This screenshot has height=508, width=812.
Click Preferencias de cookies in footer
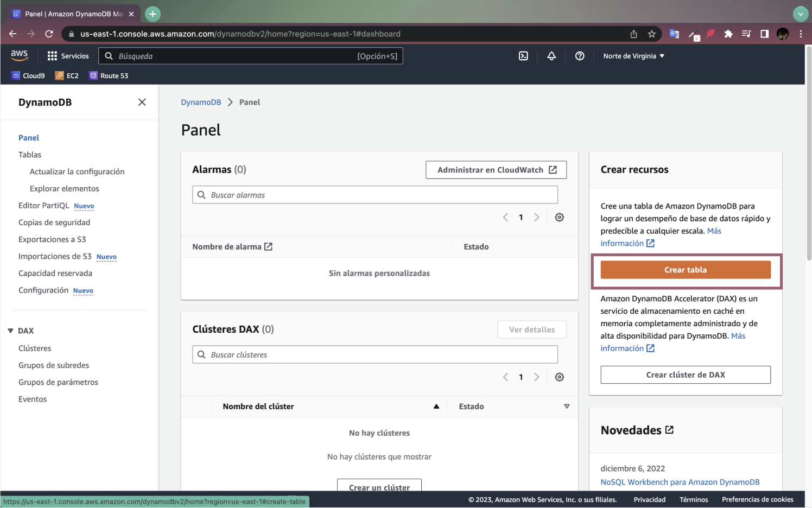(x=757, y=499)
